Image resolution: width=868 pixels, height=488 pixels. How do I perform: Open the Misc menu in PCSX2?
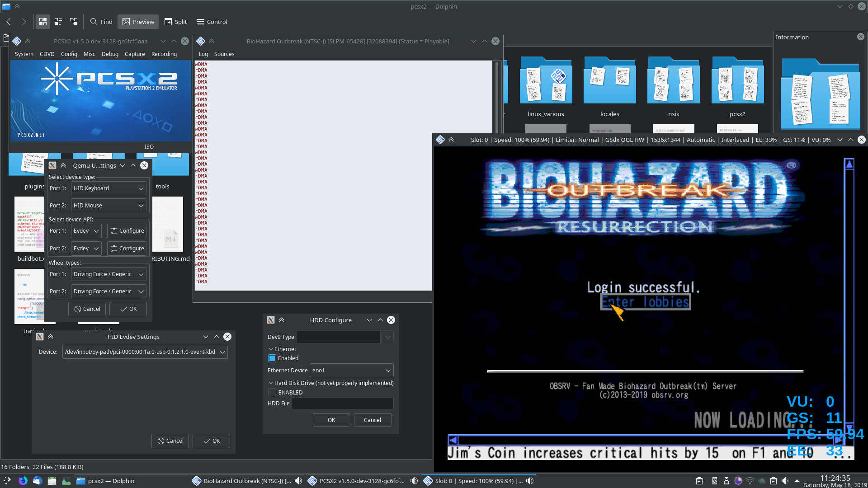[x=90, y=54]
